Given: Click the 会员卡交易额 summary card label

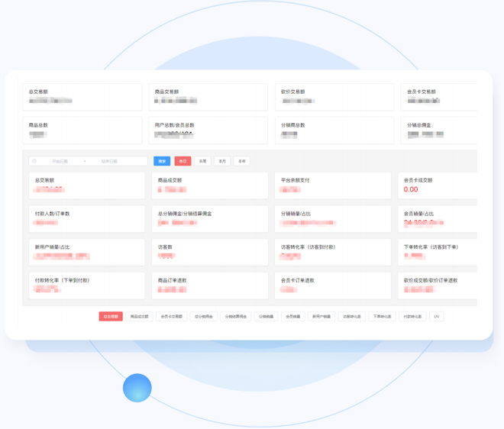Looking at the screenshot, I should click(x=422, y=92).
